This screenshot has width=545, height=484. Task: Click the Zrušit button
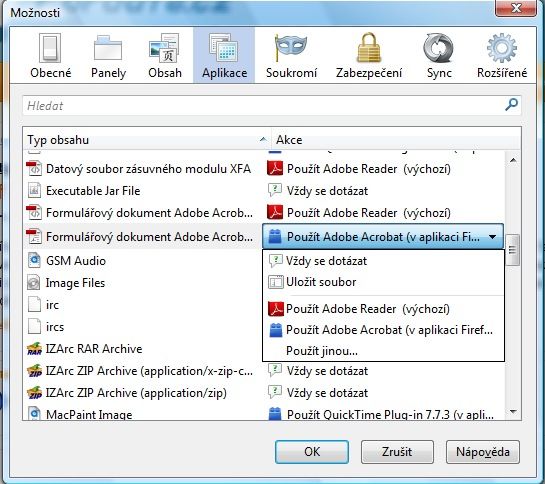[397, 452]
